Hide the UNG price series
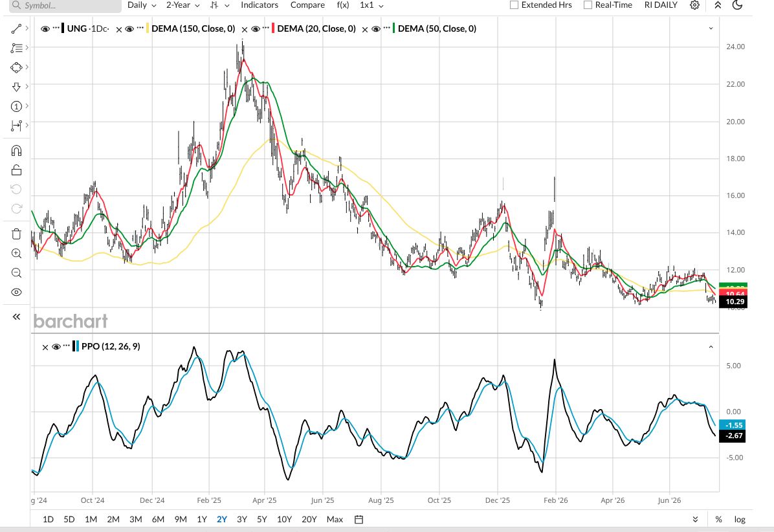 [x=45, y=29]
